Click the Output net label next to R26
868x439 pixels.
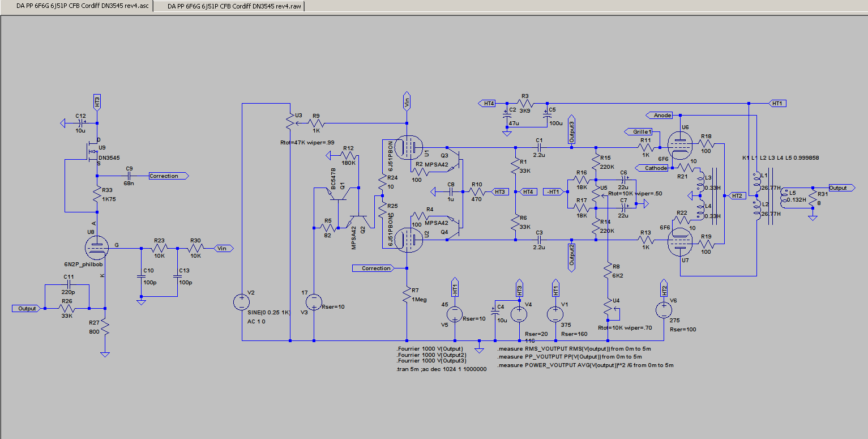[x=26, y=309]
